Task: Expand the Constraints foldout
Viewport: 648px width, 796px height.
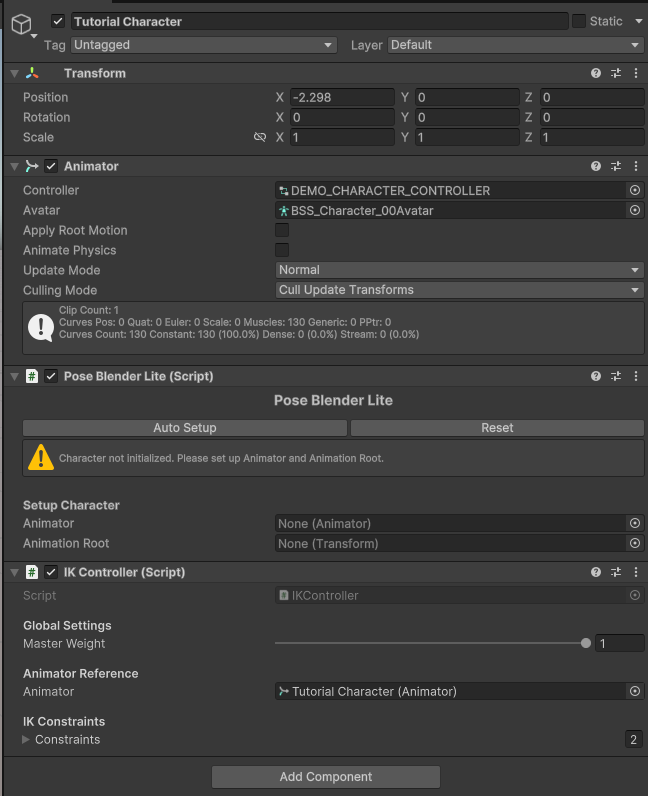Action: point(27,740)
